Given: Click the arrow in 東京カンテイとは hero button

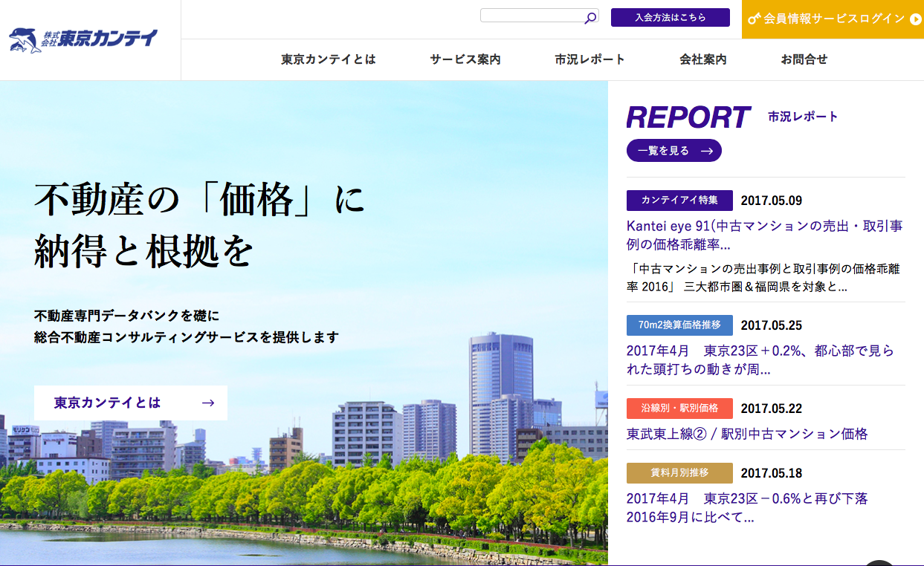Looking at the screenshot, I should (x=208, y=403).
